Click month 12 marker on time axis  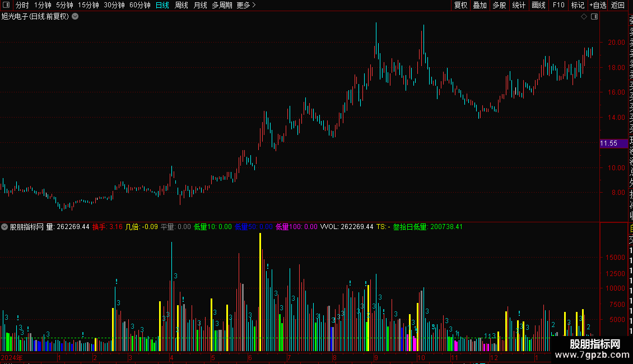[494, 357]
